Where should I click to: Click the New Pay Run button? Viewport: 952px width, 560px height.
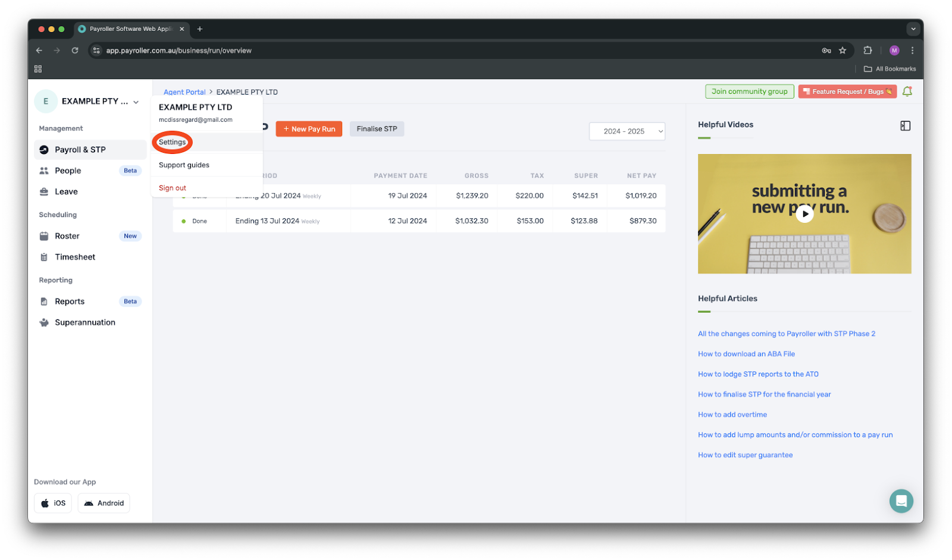[x=309, y=129]
